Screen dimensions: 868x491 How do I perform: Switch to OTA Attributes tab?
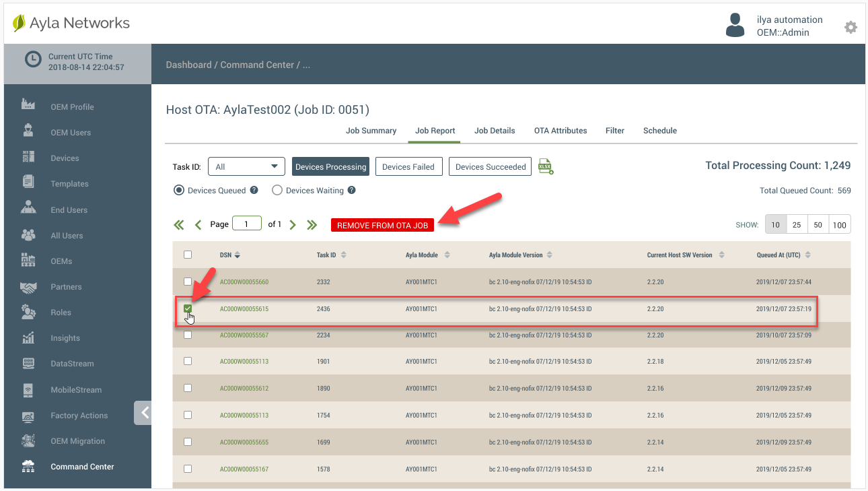click(560, 131)
